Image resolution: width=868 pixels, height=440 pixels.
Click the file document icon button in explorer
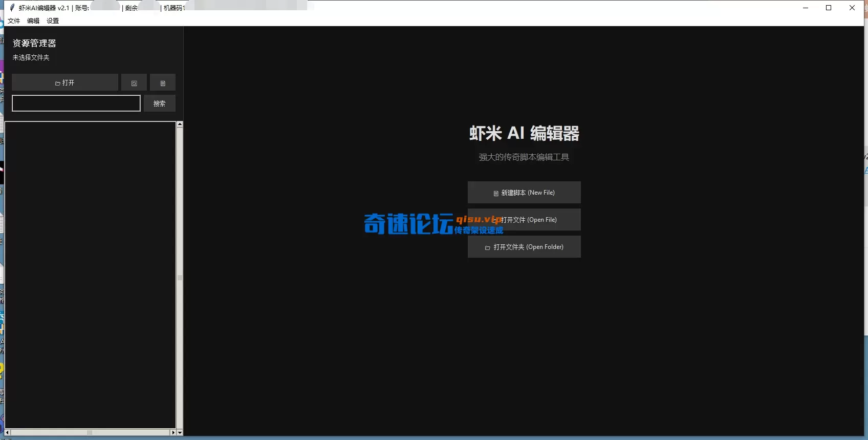click(163, 82)
